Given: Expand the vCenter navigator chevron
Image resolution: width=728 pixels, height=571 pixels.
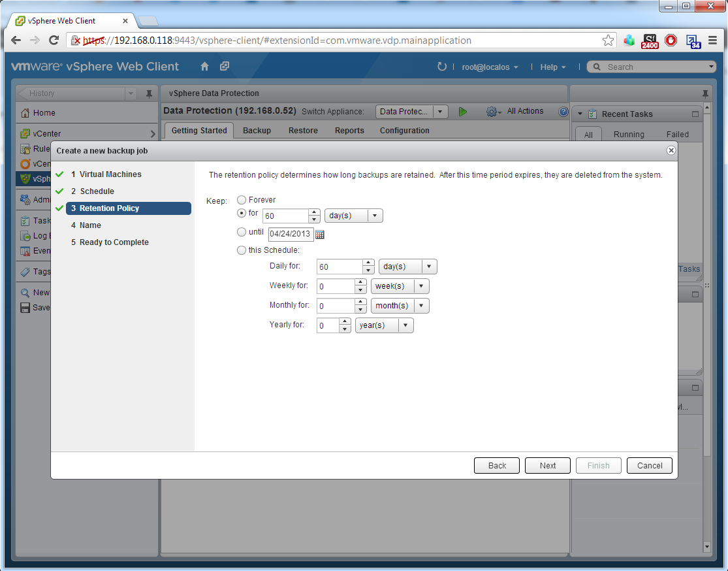Looking at the screenshot, I should (153, 134).
